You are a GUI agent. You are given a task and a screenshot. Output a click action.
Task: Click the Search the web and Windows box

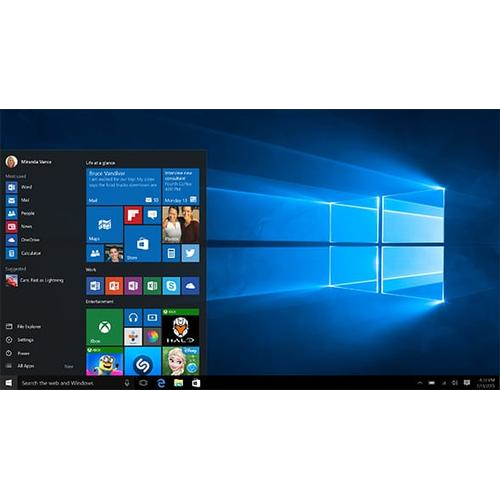tap(69, 383)
